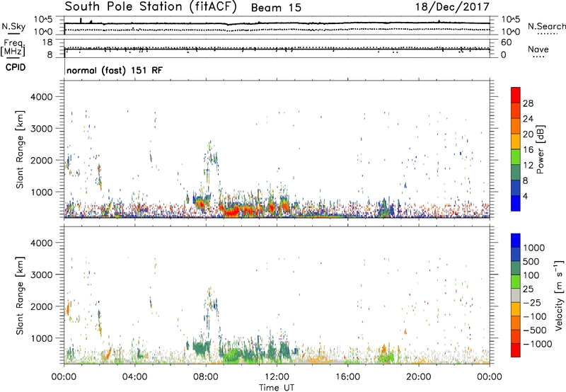
Task: Click the green velocity scatter near 18:00
Action: point(386,358)
